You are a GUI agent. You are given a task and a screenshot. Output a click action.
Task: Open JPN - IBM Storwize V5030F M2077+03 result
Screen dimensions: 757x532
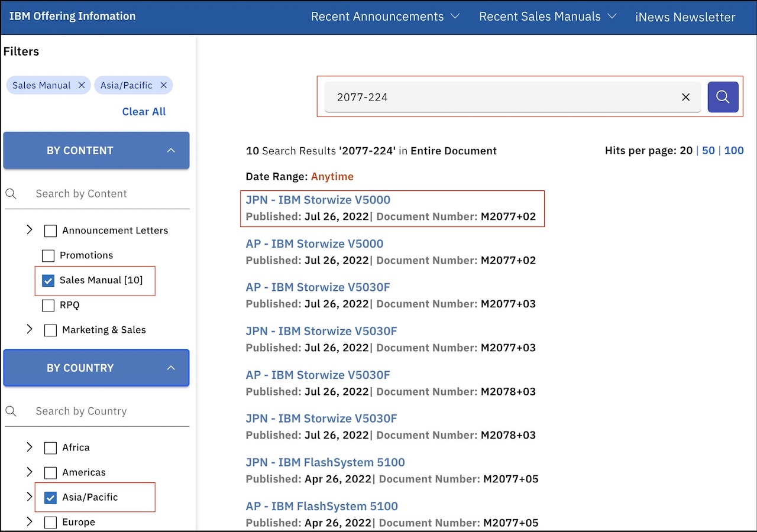[322, 331]
